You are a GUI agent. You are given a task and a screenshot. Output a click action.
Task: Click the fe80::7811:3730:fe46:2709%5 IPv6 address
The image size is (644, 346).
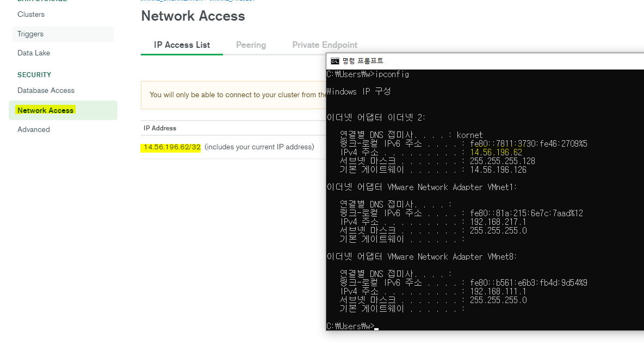point(529,144)
